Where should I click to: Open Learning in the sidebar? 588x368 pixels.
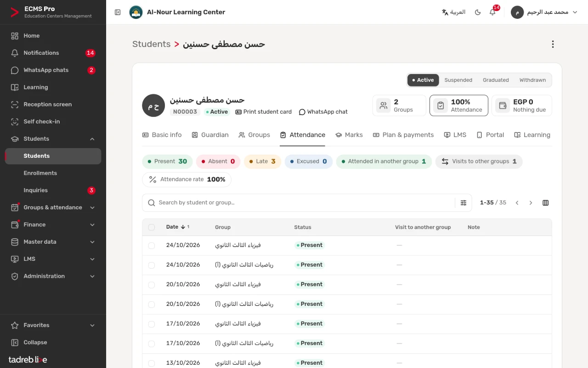tap(53, 87)
